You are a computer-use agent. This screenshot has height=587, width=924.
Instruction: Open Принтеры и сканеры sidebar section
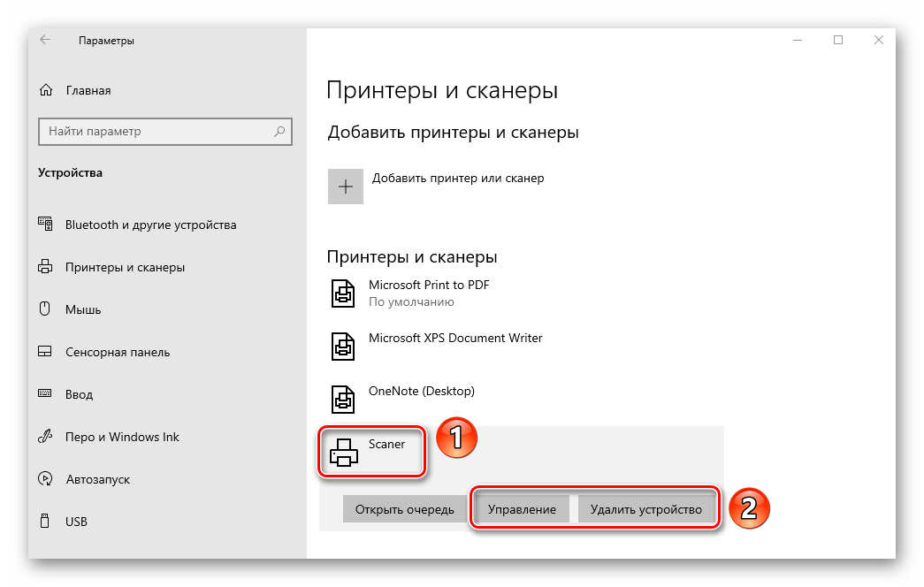coord(125,267)
